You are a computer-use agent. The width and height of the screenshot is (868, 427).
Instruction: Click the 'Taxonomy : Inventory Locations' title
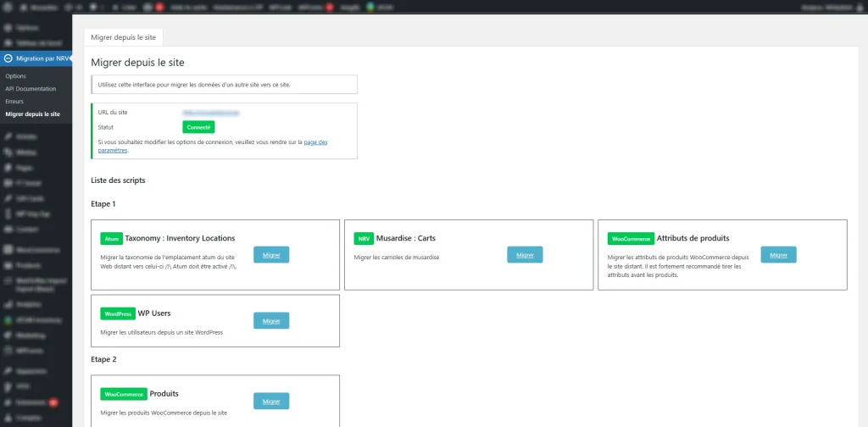[x=180, y=238]
